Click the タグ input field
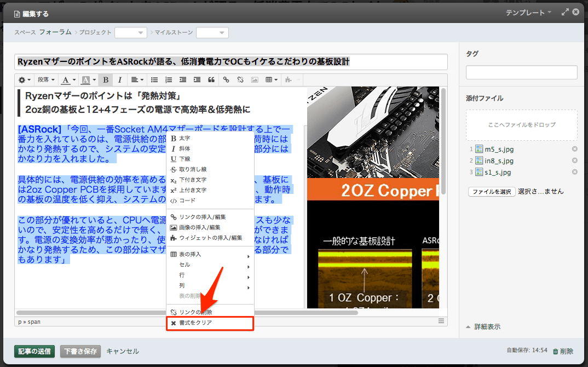This screenshot has height=367, width=588. tap(522, 72)
